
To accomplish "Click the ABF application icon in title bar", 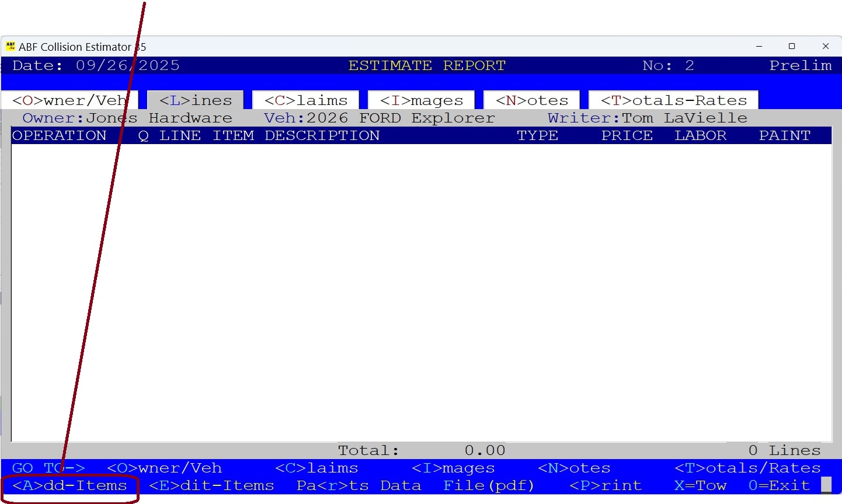I will 11,46.
